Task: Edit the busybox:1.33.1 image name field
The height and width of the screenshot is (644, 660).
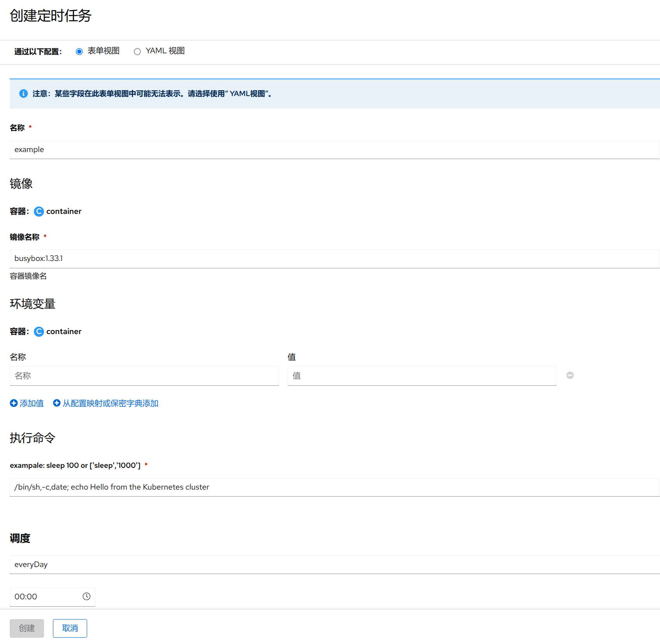Action: 334,259
